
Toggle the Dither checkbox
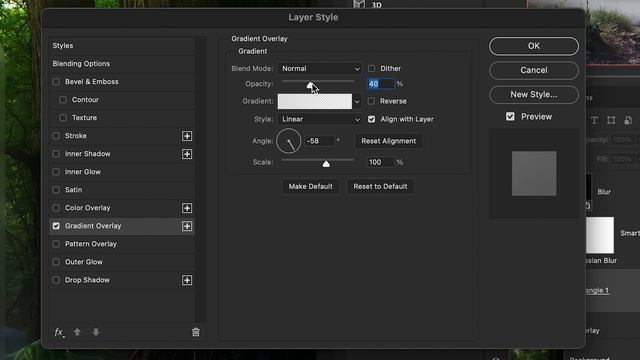[371, 69]
